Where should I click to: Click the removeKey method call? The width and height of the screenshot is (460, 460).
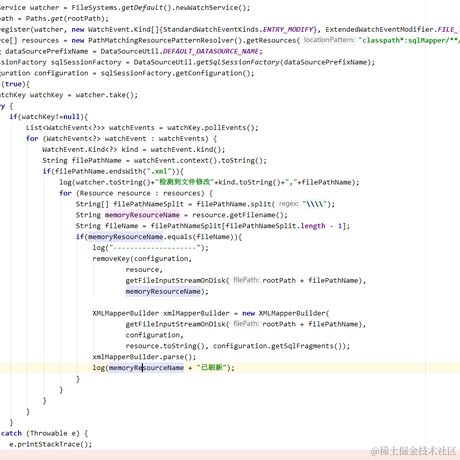111,259
